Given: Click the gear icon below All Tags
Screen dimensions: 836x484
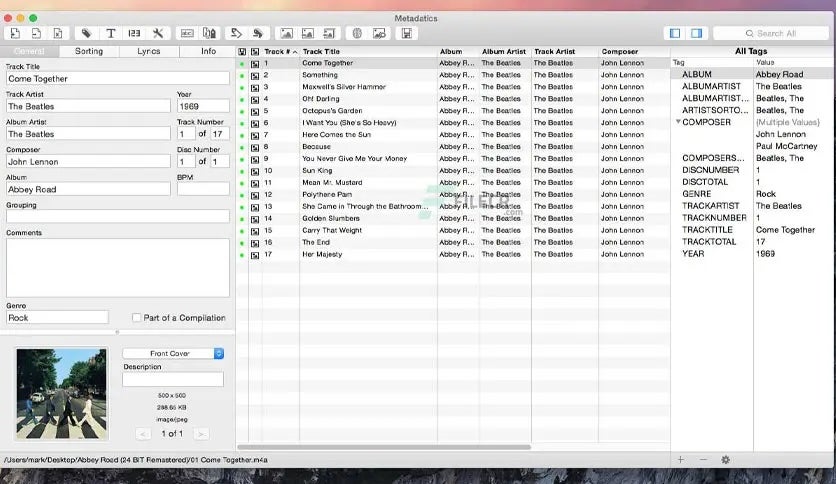Looking at the screenshot, I should pyautogui.click(x=725, y=459).
